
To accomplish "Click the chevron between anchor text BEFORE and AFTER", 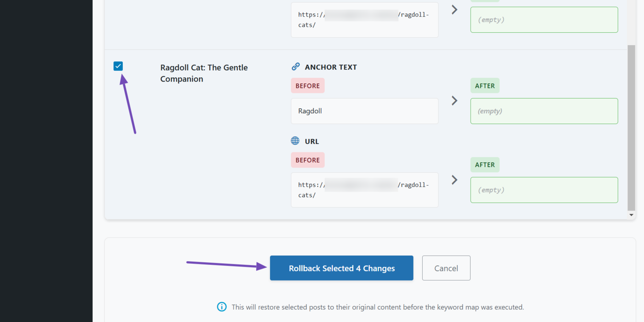I will coord(454,100).
